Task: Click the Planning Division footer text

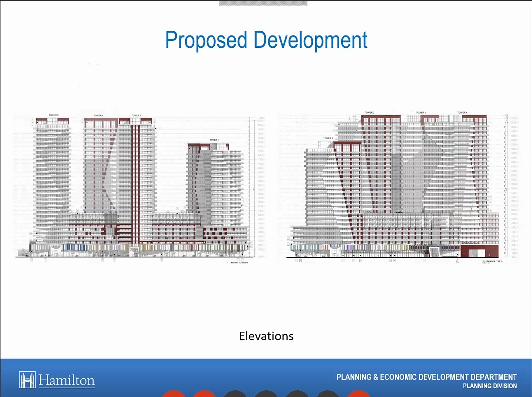Action: point(489,386)
